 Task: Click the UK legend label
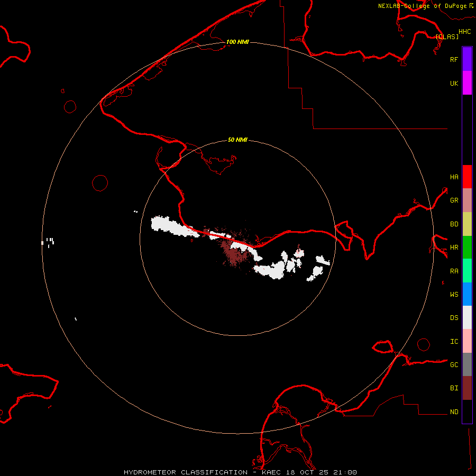coord(454,83)
